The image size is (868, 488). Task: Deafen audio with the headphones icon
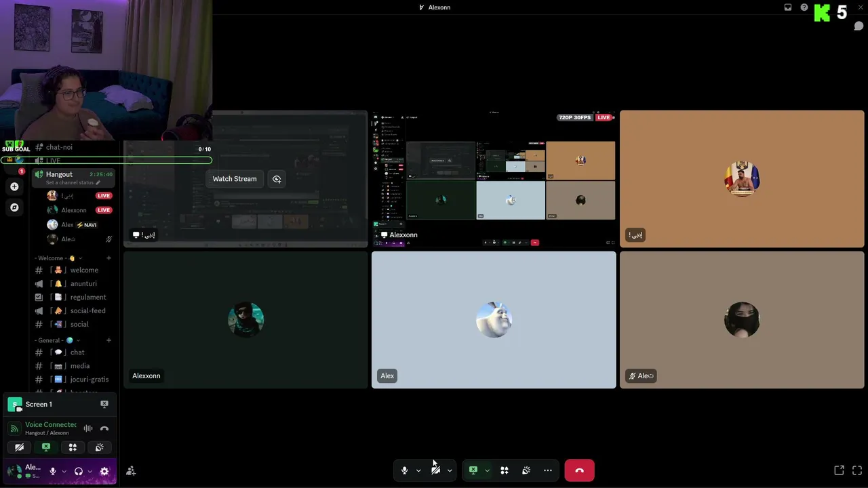point(79,471)
